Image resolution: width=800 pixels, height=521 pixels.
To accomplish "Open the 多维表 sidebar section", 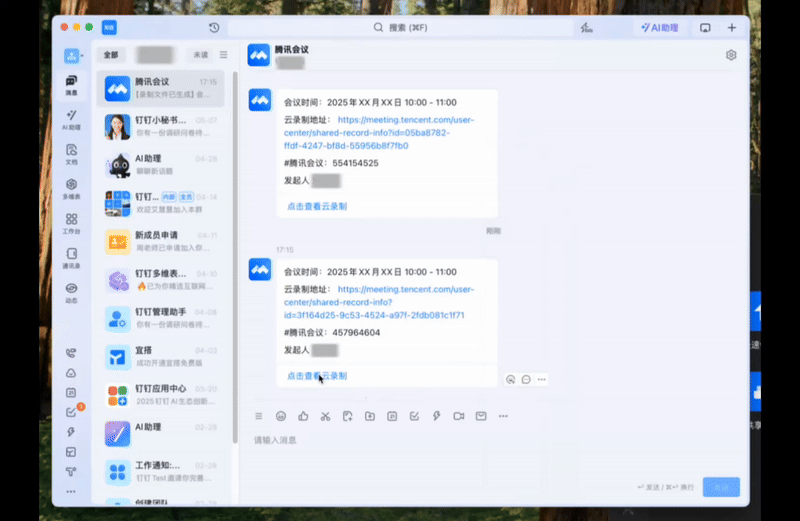I will (x=71, y=189).
